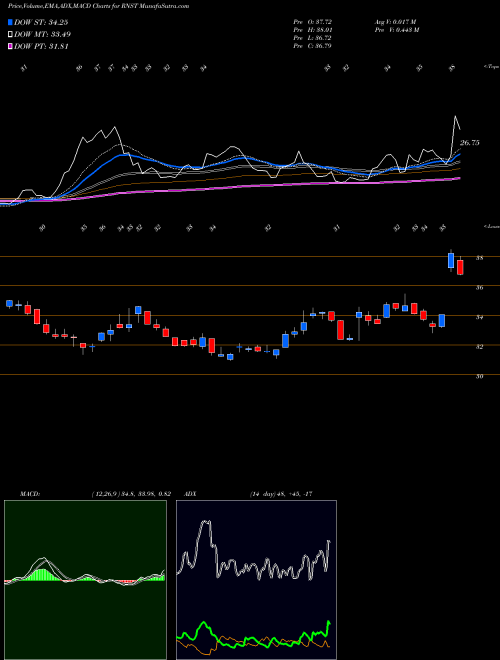Click the blue gap-up candlestick above 38
The image size is (500, 660).
coord(451,260)
